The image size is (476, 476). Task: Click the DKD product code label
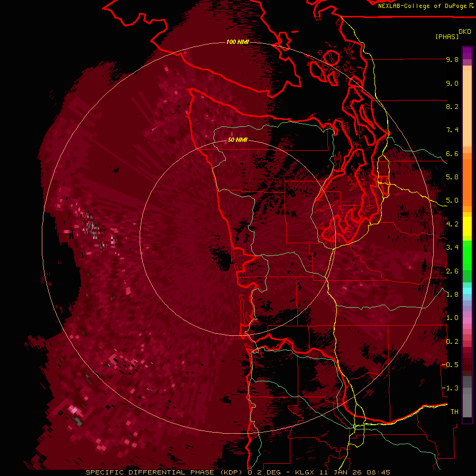[465, 32]
